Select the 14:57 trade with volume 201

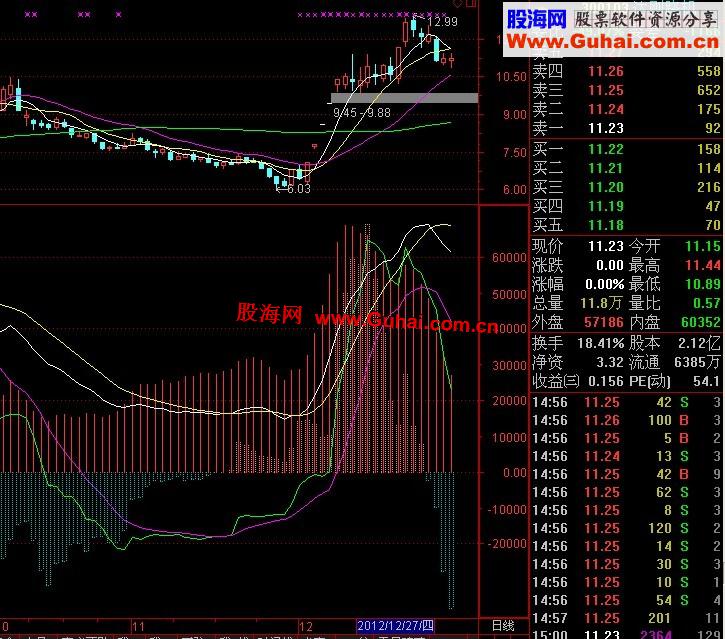point(626,618)
